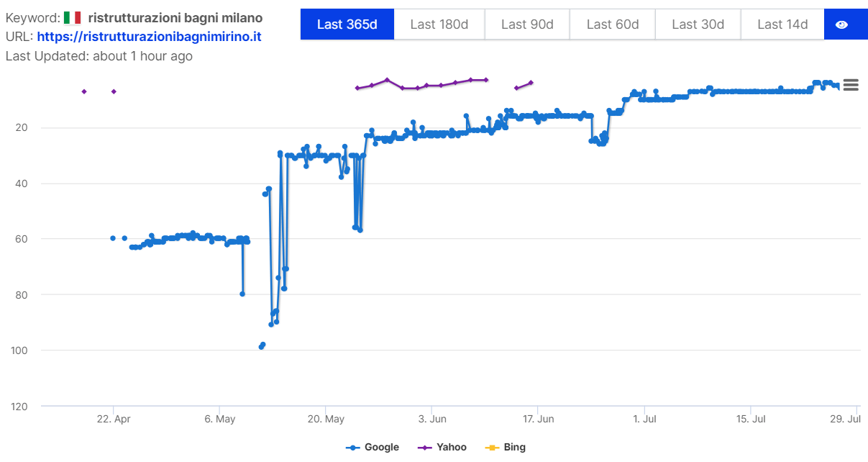
Task: Switch to Last 30d view
Action: point(698,24)
